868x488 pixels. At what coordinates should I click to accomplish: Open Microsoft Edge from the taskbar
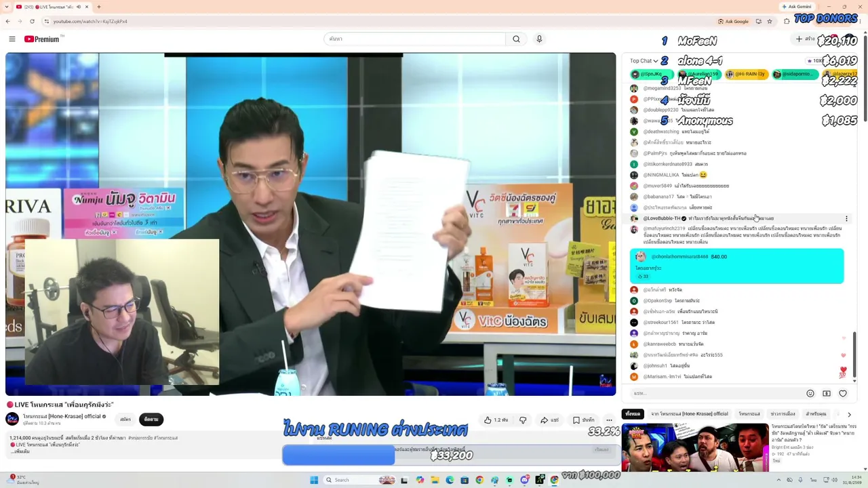(x=450, y=480)
